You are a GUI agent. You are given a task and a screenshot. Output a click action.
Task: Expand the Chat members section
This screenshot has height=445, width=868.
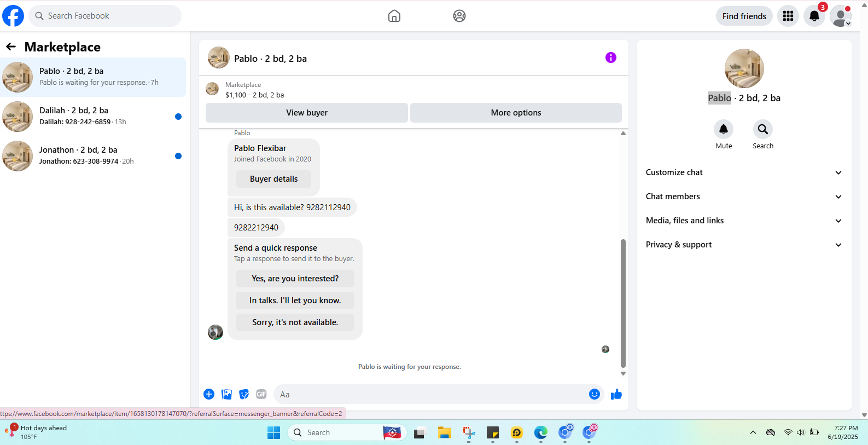[x=744, y=197]
